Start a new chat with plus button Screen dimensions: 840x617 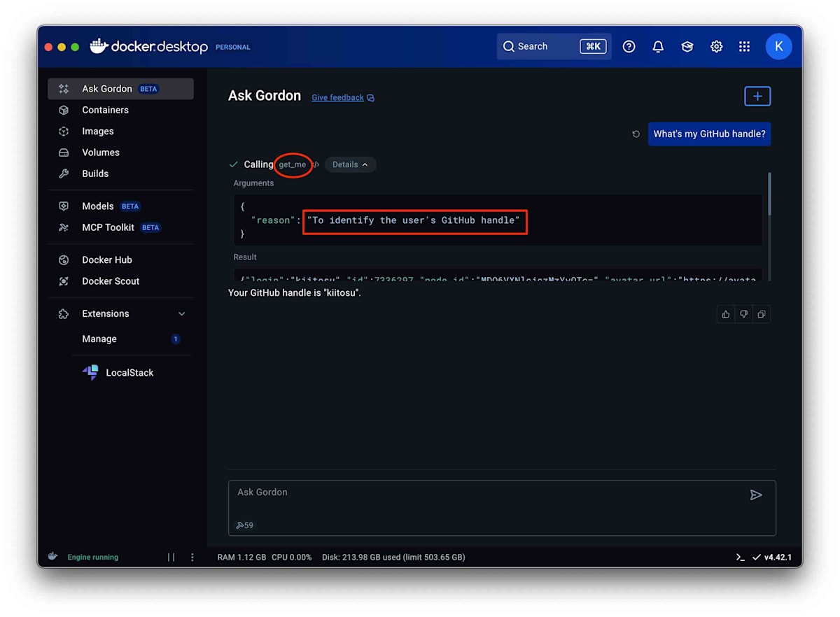757,97
